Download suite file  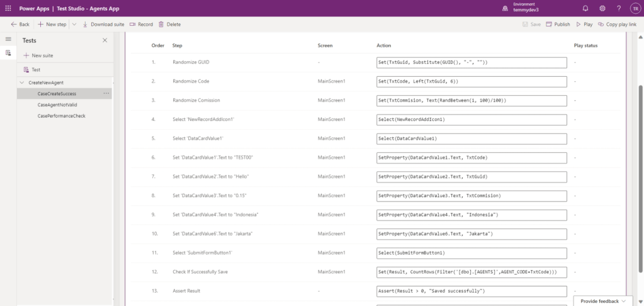pos(103,24)
